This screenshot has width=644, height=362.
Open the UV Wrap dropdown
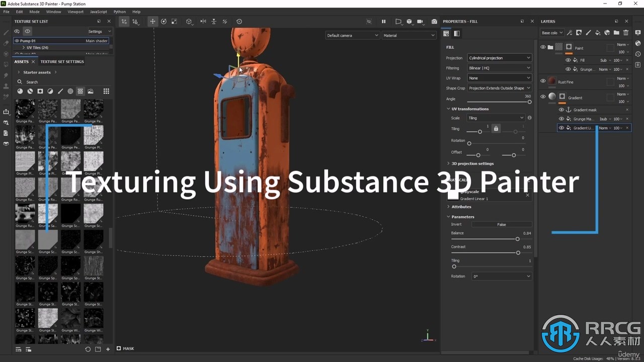499,78
